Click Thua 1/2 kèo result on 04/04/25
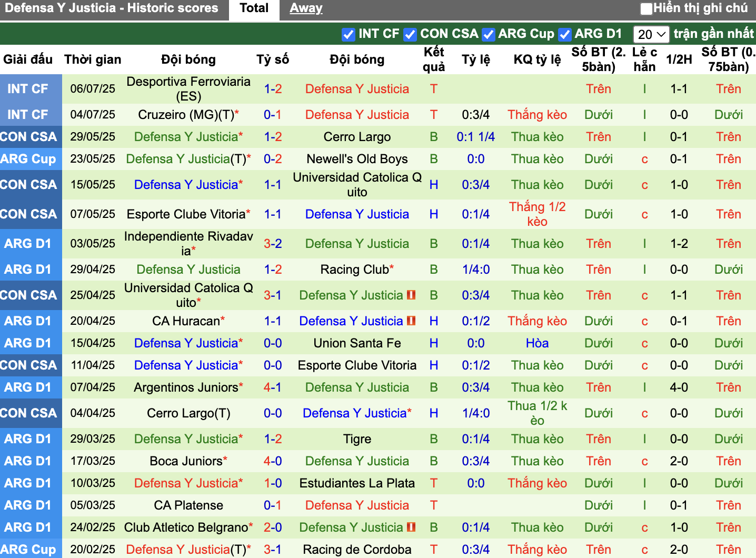 pyautogui.click(x=538, y=413)
